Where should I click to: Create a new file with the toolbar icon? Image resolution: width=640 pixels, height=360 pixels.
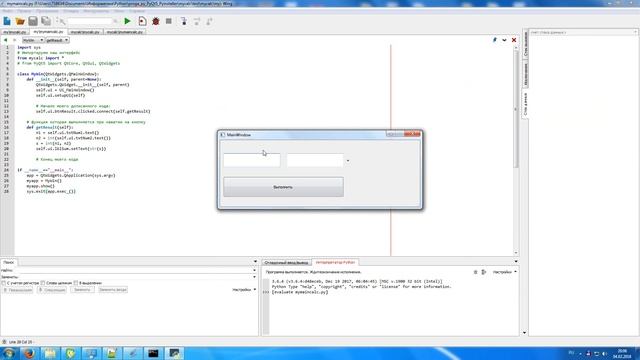pyautogui.click(x=7, y=21)
